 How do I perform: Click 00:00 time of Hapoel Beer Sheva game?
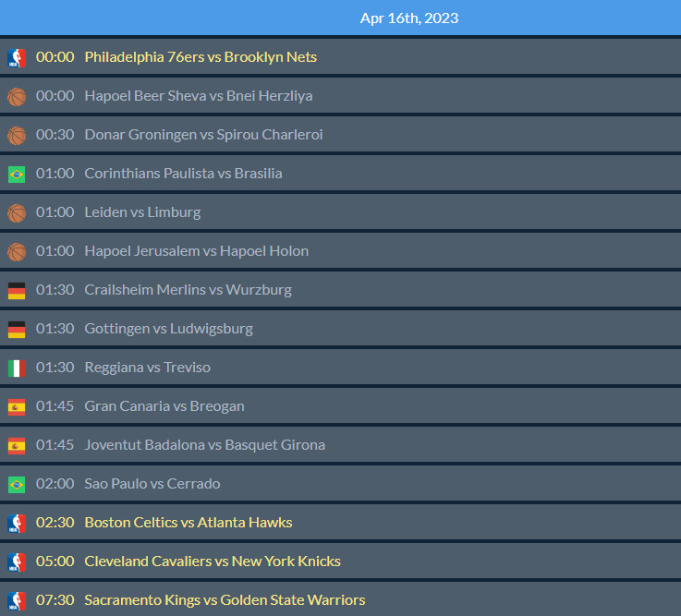click(55, 95)
